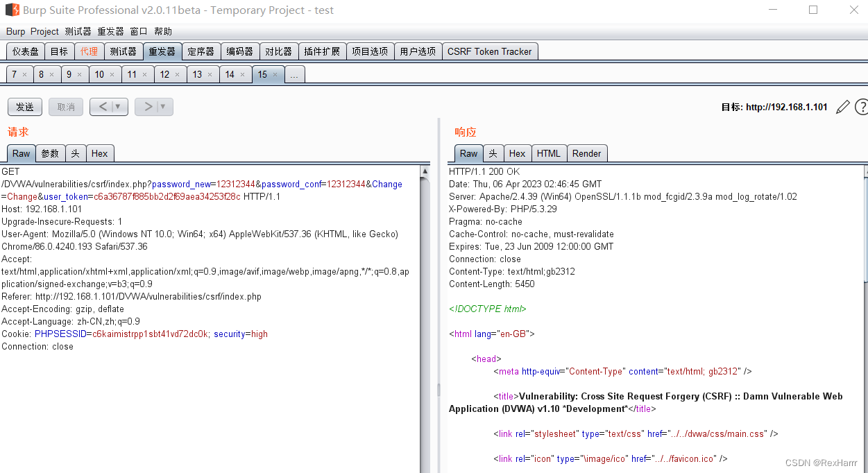868x473 pixels.
Task: Add a new repeater tab with the ... tab
Action: (294, 74)
